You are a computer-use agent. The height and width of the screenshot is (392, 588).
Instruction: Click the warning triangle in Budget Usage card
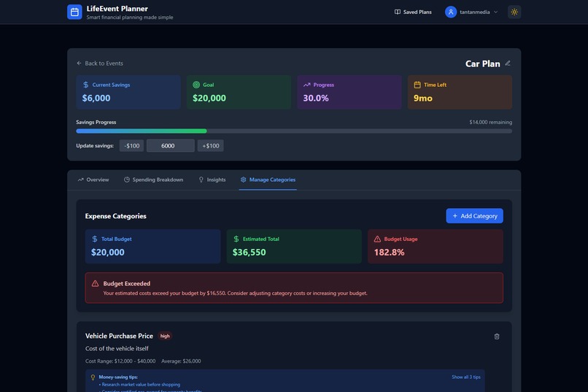(377, 239)
